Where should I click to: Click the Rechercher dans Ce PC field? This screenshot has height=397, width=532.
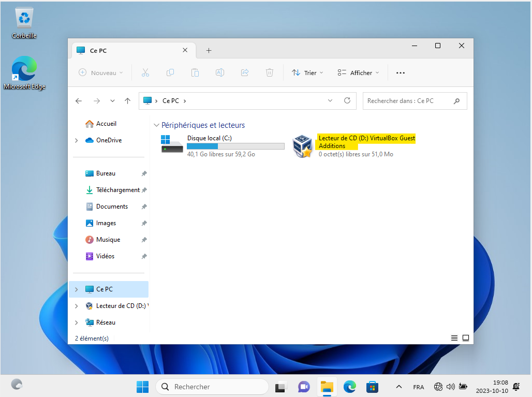408,101
